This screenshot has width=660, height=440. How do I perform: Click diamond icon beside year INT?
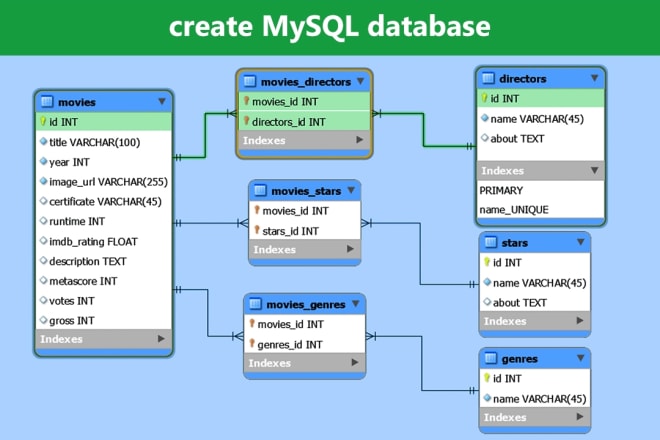coord(43,161)
